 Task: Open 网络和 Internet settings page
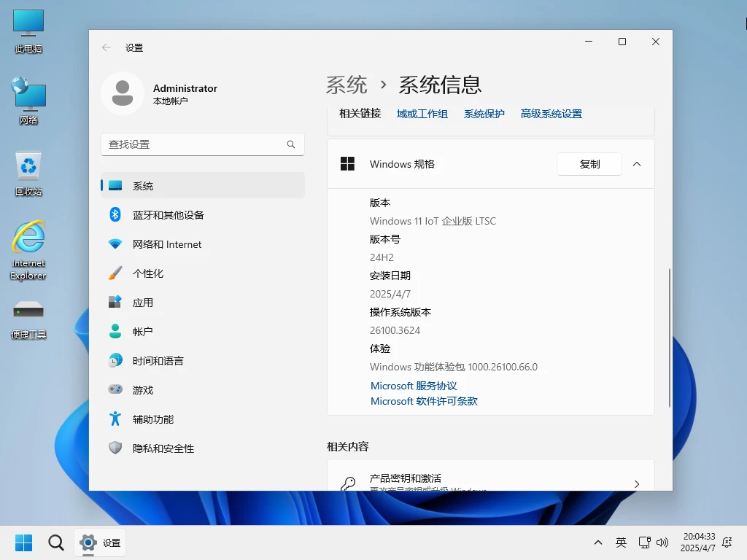[x=166, y=244]
